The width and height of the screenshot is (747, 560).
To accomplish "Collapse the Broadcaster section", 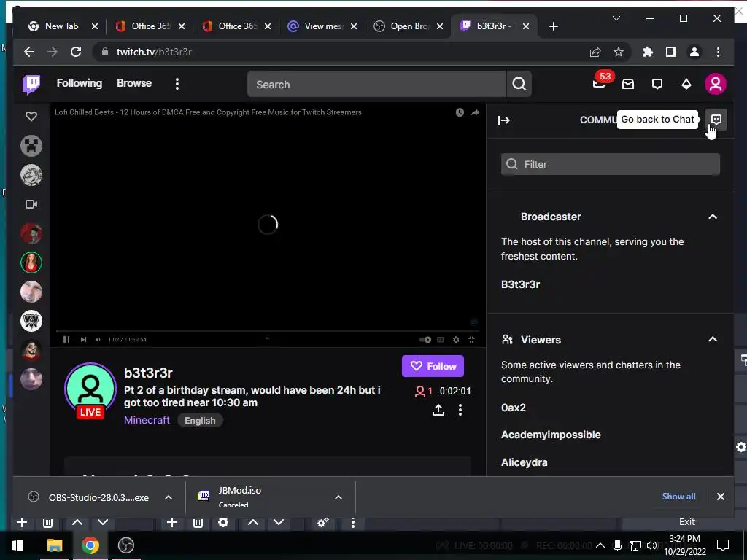I will click(x=713, y=217).
